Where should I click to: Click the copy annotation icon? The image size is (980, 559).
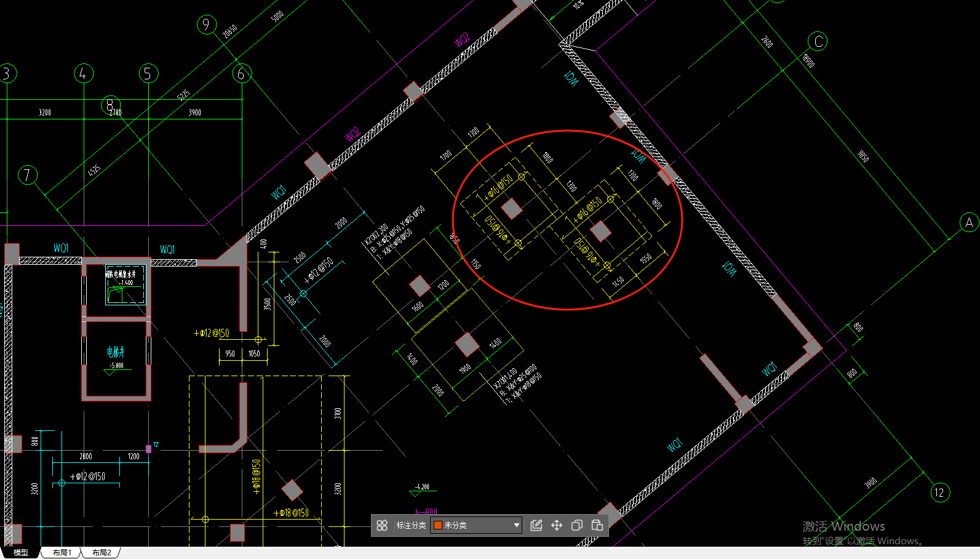point(577,525)
